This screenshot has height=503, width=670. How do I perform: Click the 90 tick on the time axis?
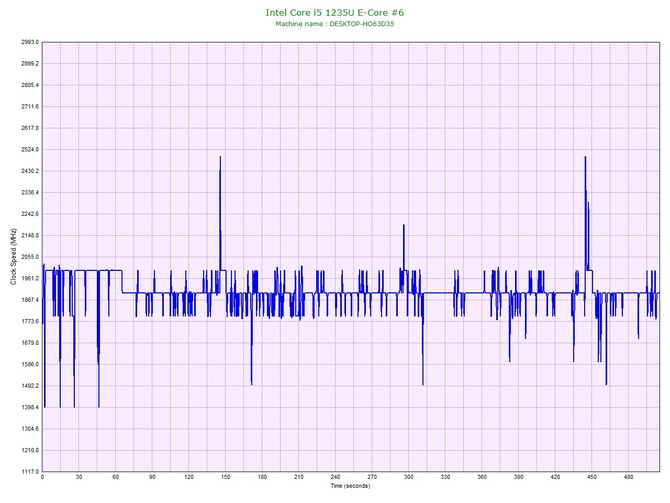tap(152, 477)
